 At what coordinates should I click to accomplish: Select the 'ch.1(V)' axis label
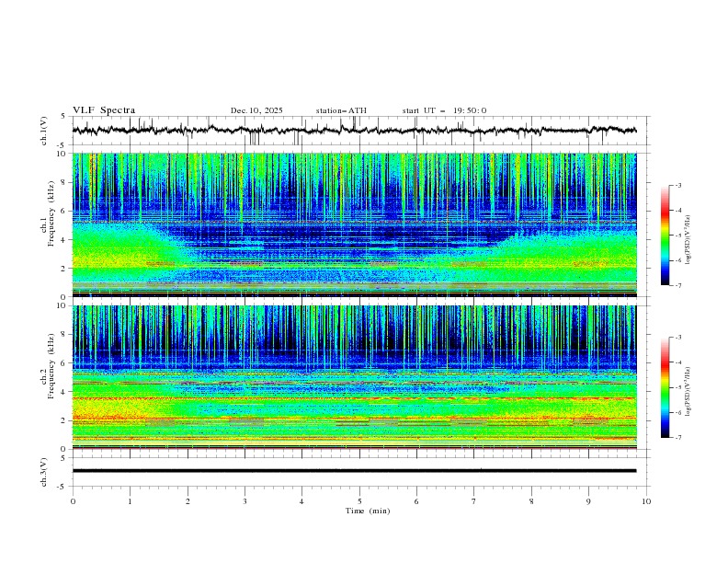point(44,131)
